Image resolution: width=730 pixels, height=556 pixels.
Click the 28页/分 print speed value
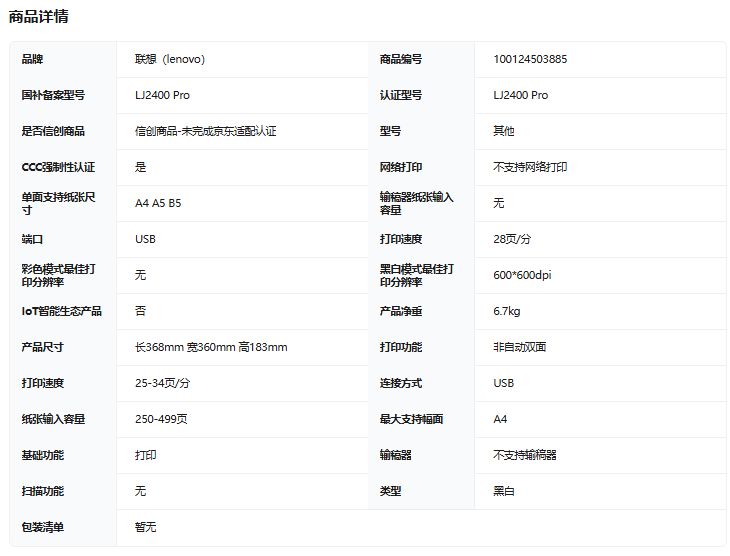(512, 239)
